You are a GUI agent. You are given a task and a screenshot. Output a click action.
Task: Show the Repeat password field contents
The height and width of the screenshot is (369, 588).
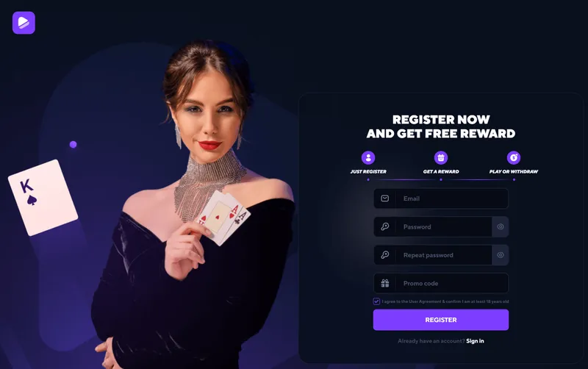[x=501, y=255]
